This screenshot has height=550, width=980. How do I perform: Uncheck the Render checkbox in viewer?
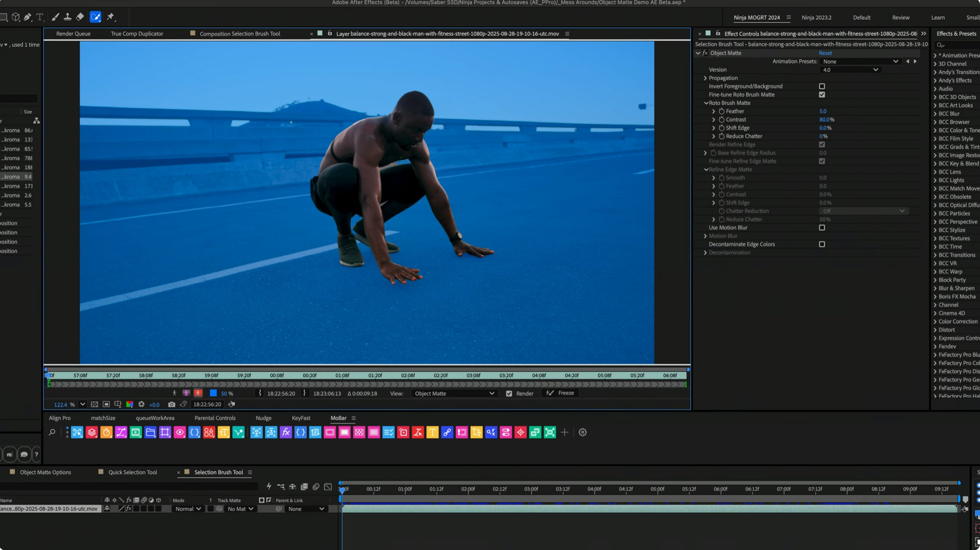[x=509, y=394]
